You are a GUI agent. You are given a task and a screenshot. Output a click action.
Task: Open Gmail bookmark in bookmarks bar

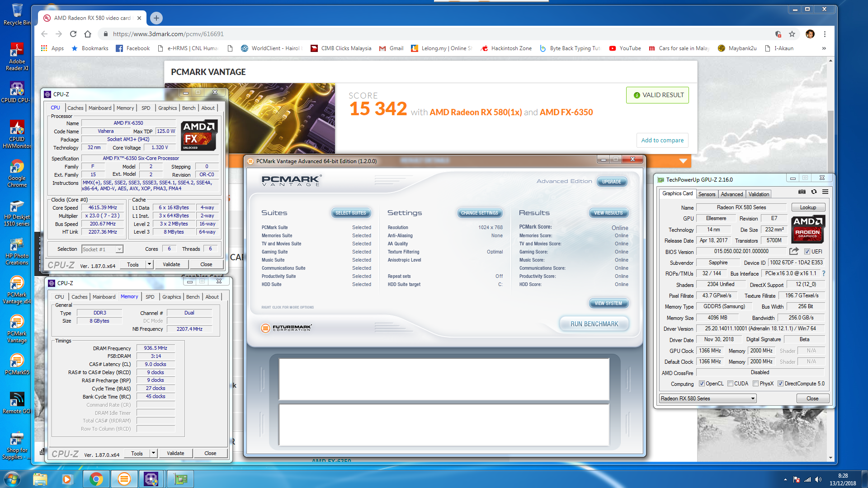(x=391, y=48)
